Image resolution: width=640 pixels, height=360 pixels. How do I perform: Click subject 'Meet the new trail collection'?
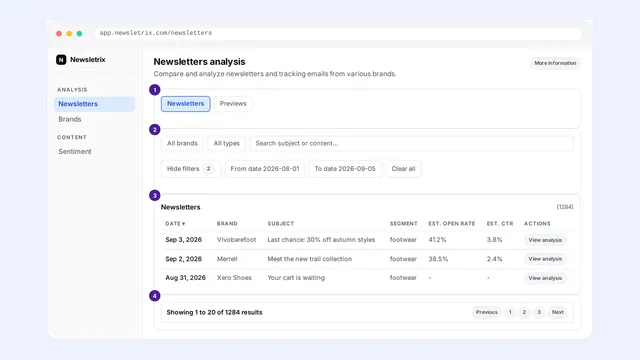click(x=309, y=259)
